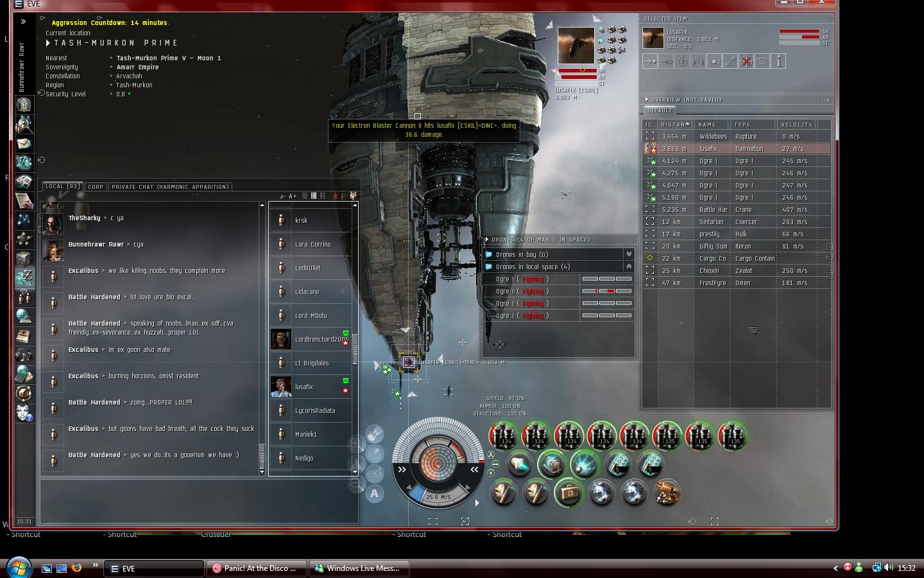924x578 pixels.
Task: Open the scanner button beside the capacitor
Action: pos(375,454)
